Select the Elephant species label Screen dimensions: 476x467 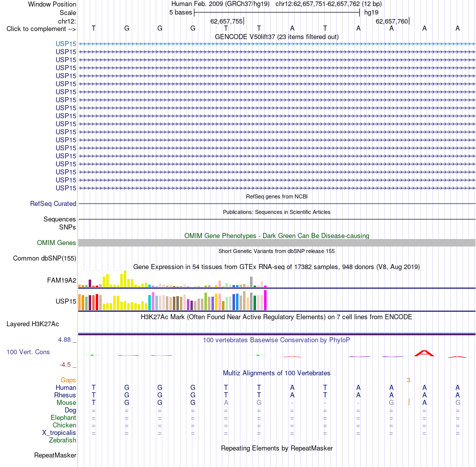click(x=63, y=418)
